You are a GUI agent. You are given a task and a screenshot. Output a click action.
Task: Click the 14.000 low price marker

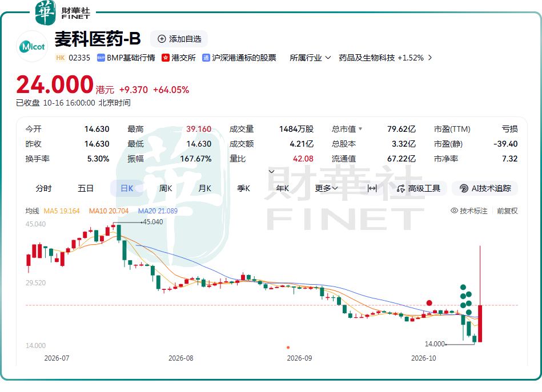point(435,344)
